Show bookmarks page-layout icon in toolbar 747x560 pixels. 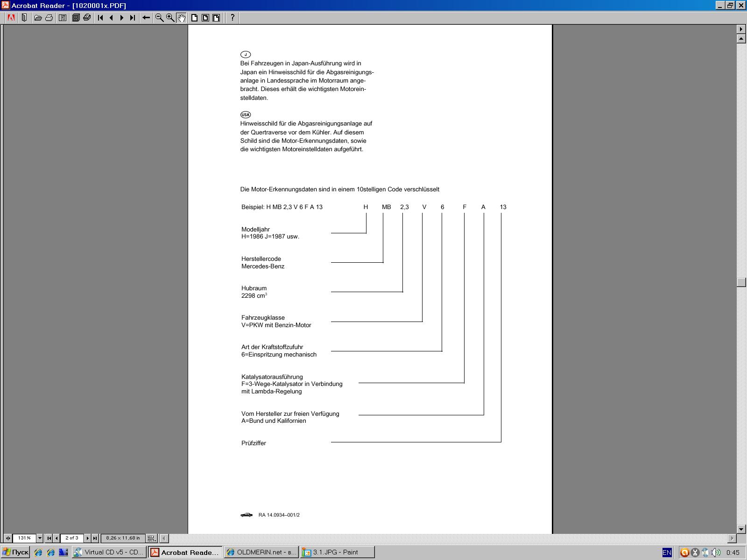point(63,18)
